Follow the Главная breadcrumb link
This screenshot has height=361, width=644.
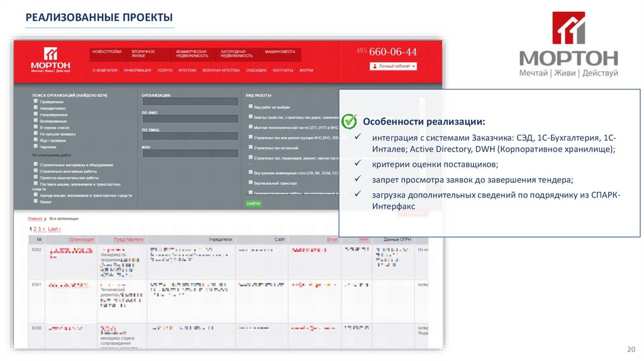[35, 218]
